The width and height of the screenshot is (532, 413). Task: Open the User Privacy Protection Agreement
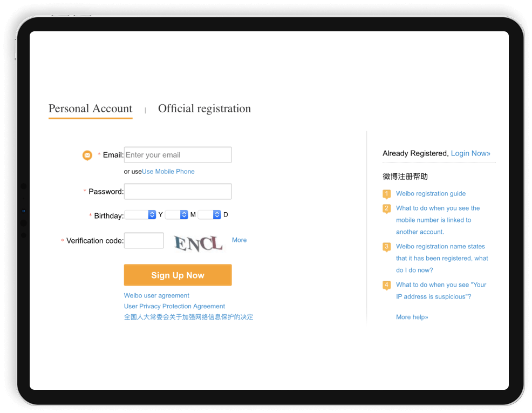[x=174, y=306]
